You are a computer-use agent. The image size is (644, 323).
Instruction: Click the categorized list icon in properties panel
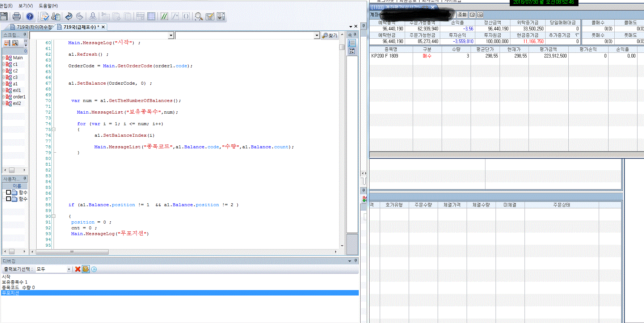[x=352, y=43]
